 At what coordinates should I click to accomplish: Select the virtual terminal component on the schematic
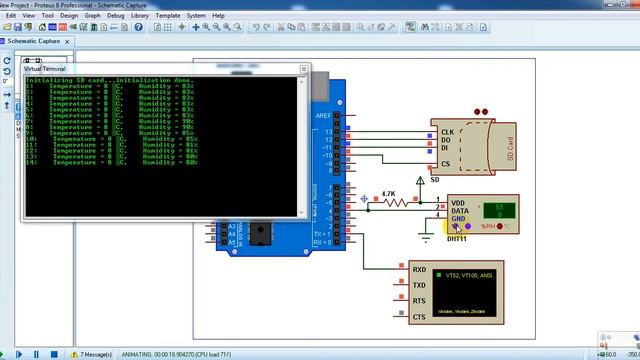pos(456,292)
